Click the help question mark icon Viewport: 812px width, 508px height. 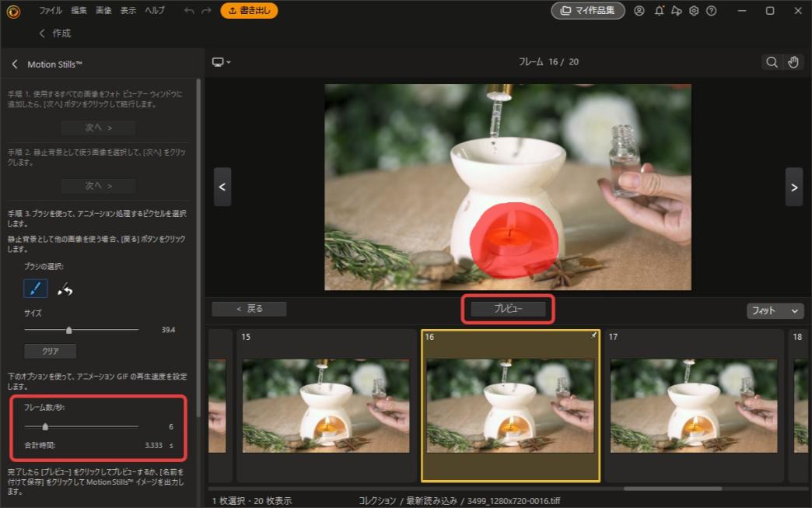pos(712,11)
